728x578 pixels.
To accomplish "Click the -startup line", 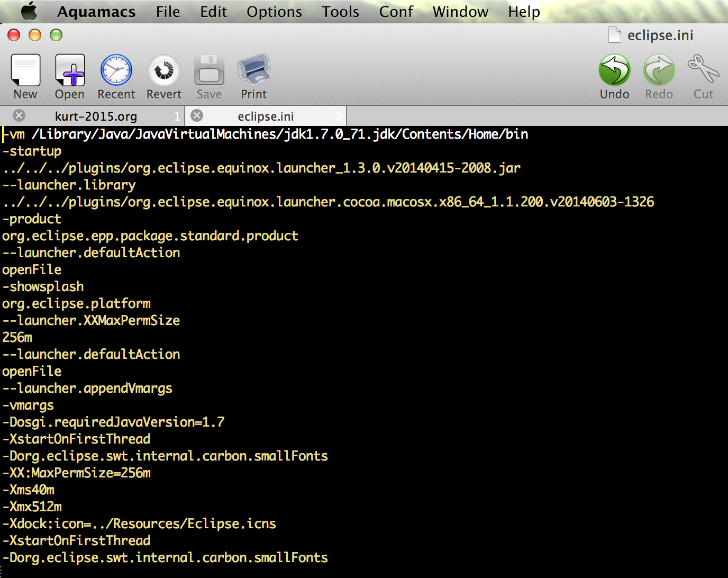I will [x=32, y=151].
